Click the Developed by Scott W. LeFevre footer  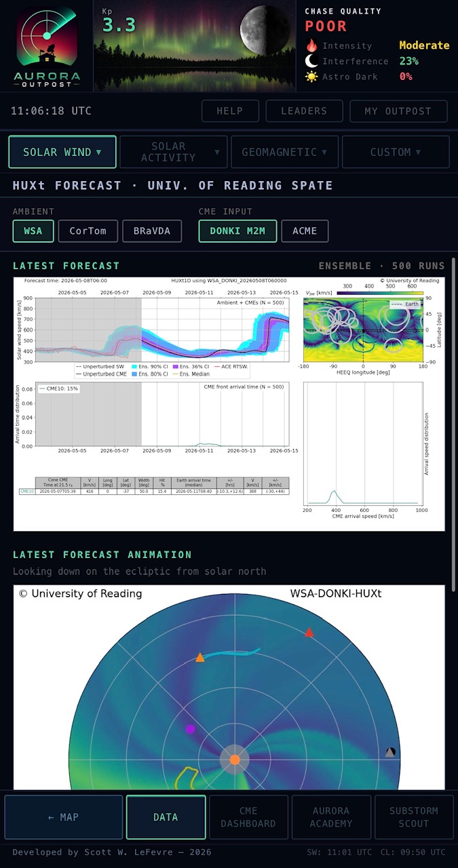112,852
